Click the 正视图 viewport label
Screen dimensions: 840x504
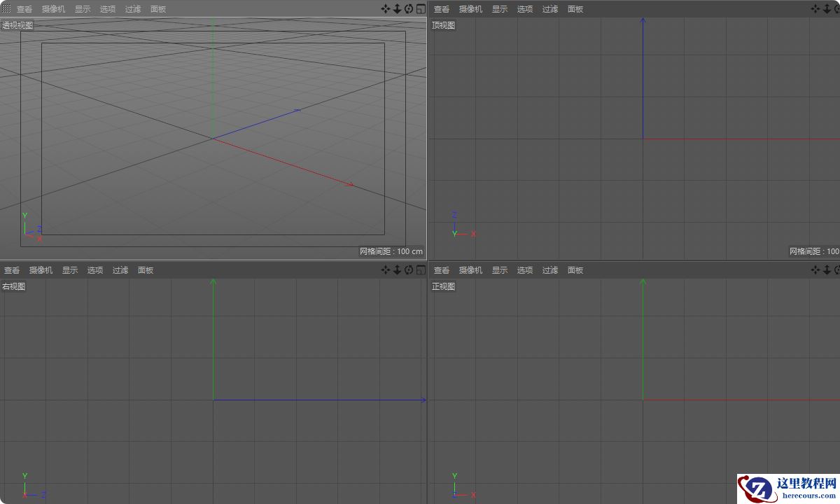click(x=443, y=286)
